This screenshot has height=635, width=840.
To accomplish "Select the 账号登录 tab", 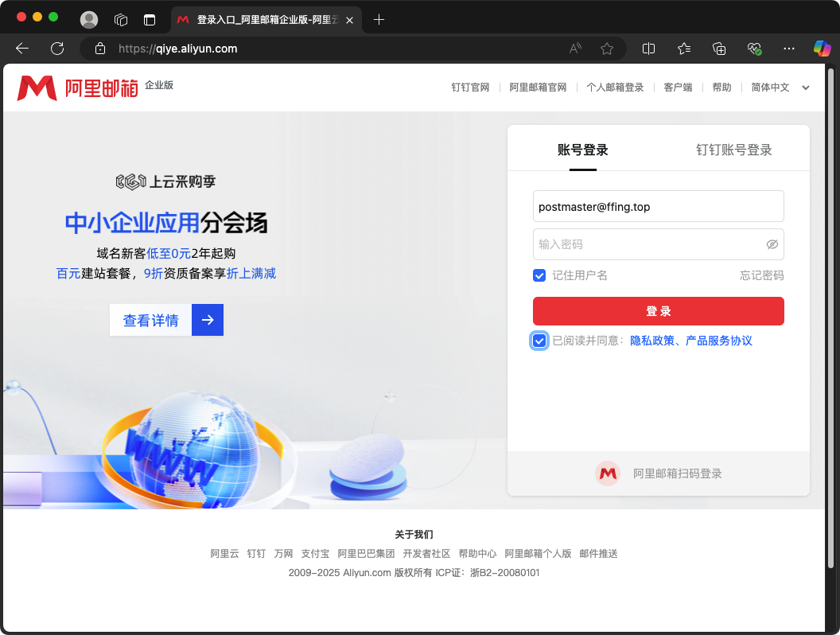I will (x=582, y=150).
